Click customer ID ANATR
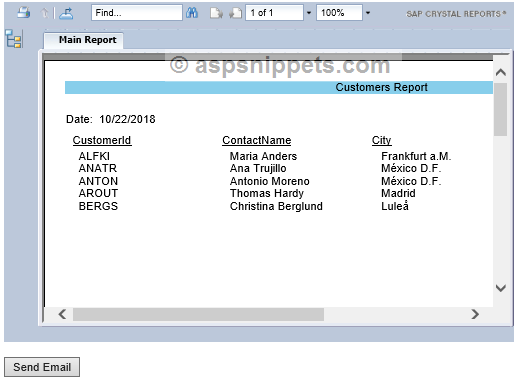Screen dimensions: 524x383 pyautogui.click(x=98, y=168)
